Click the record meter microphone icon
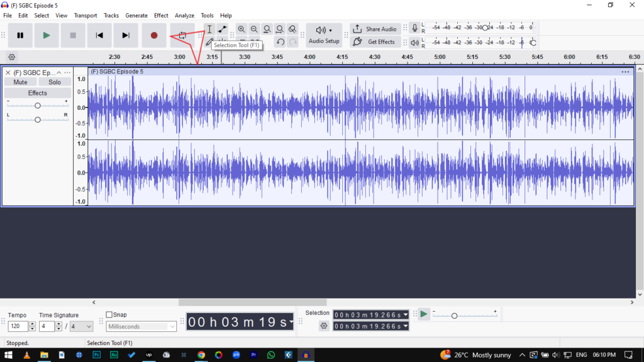 [x=414, y=28]
